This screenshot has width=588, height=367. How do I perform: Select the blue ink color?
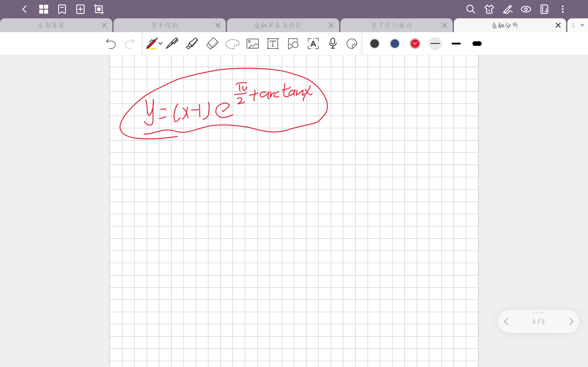pos(394,44)
